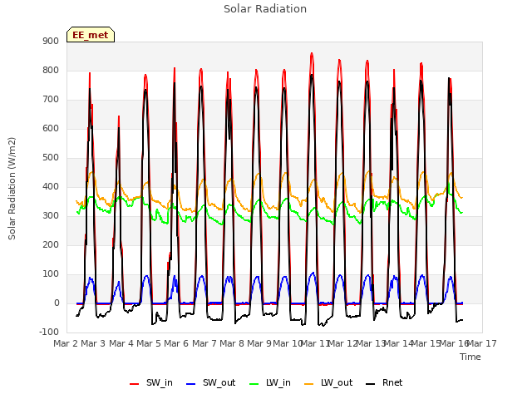
Task: Click the 700 y-axis tick label
Action: coord(51,100)
